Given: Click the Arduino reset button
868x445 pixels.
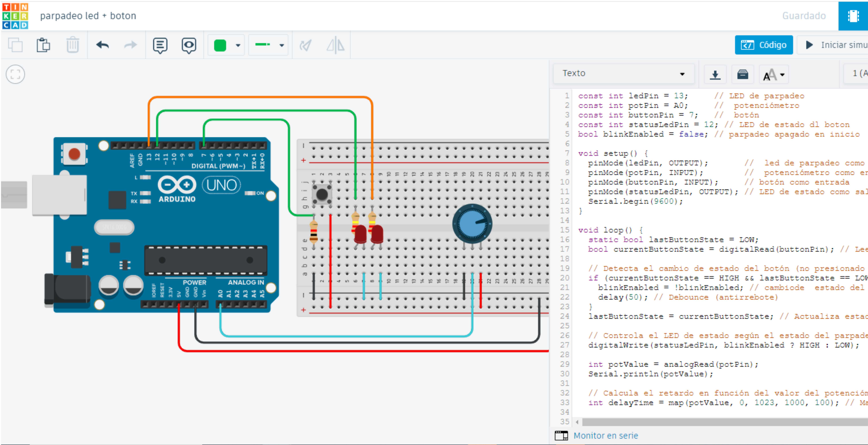Looking at the screenshot, I should coord(74,154).
